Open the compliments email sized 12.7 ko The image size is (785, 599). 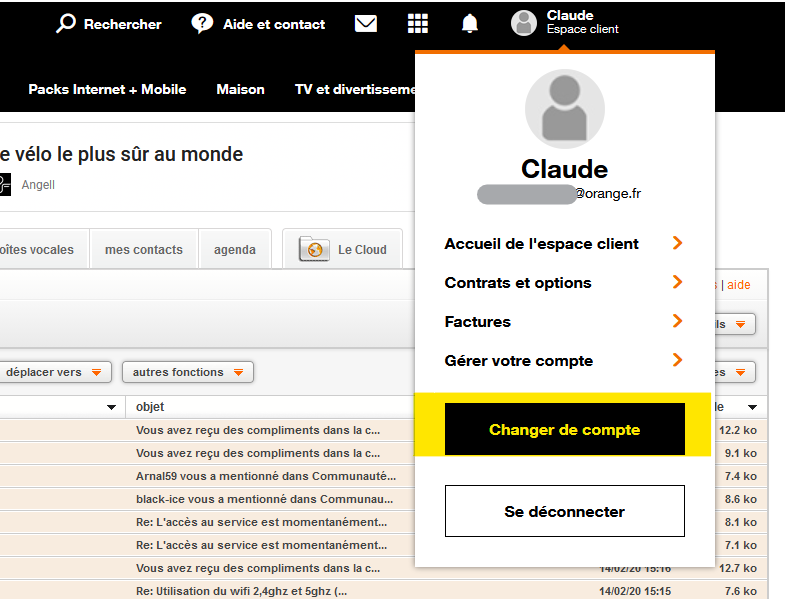[258, 568]
